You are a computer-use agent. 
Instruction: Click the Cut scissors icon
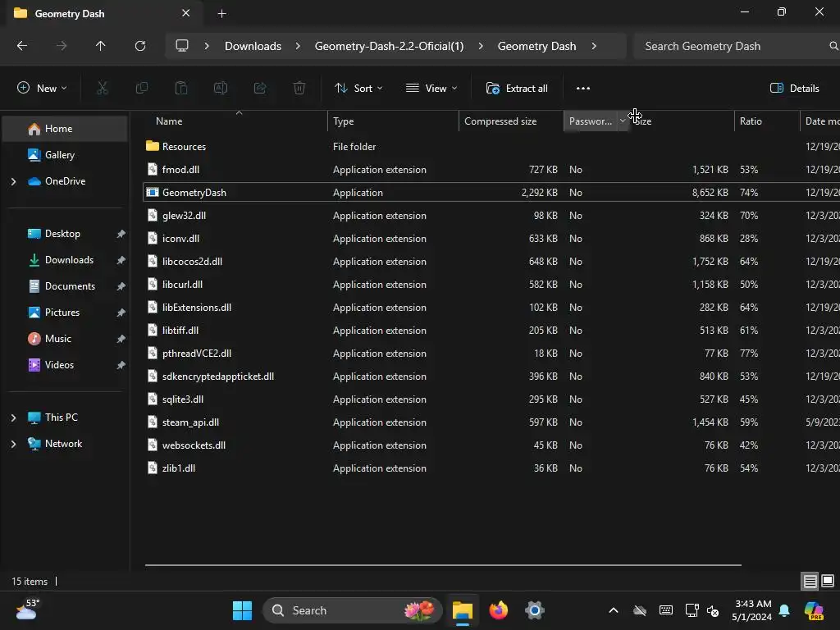tap(102, 89)
